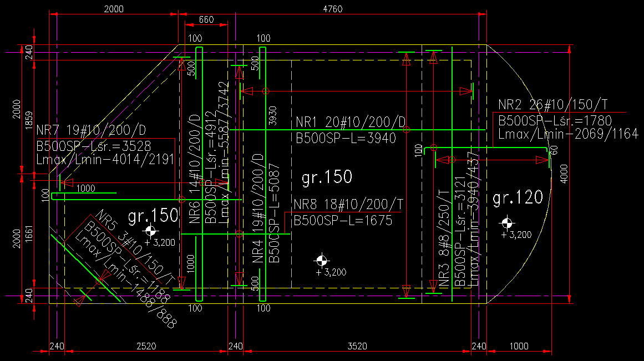Click the gr.120 slab thickness label
Image resolution: width=644 pixels, height=361 pixels.
(518, 198)
